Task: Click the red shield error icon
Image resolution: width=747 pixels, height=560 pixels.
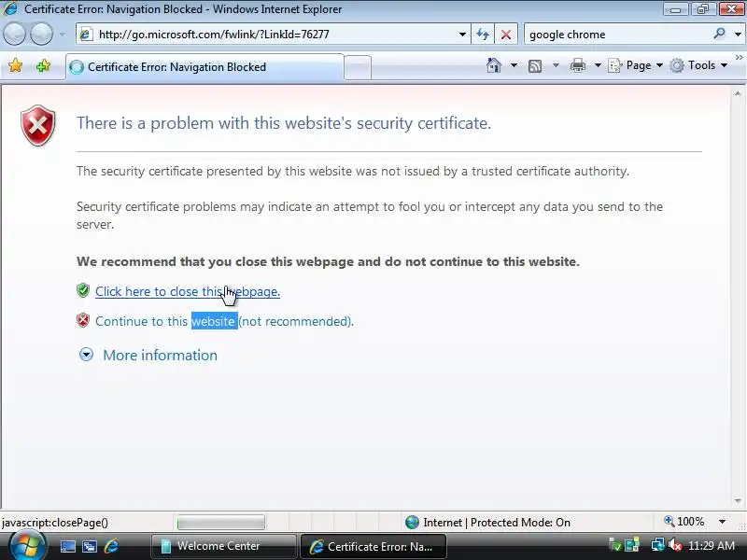Action: [38, 125]
